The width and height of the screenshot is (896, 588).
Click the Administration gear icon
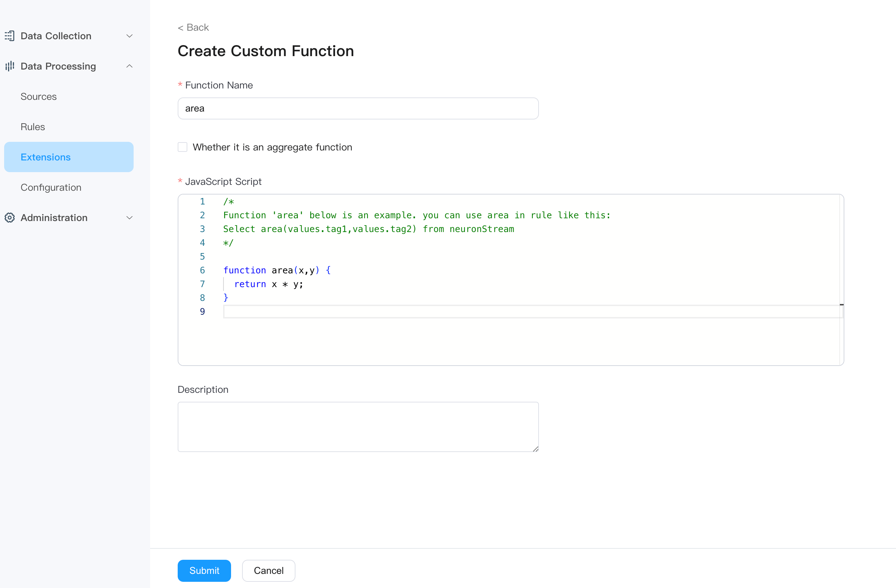coord(9,218)
